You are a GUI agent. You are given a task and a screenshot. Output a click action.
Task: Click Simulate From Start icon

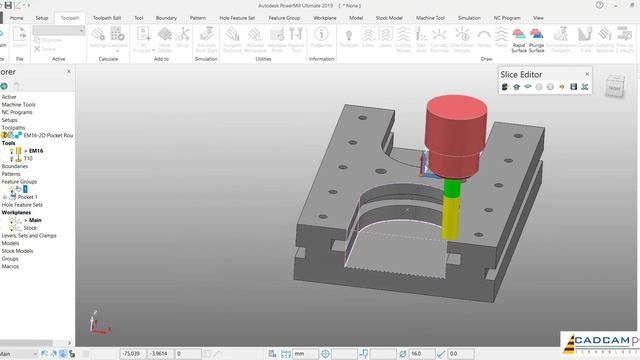coord(206,40)
